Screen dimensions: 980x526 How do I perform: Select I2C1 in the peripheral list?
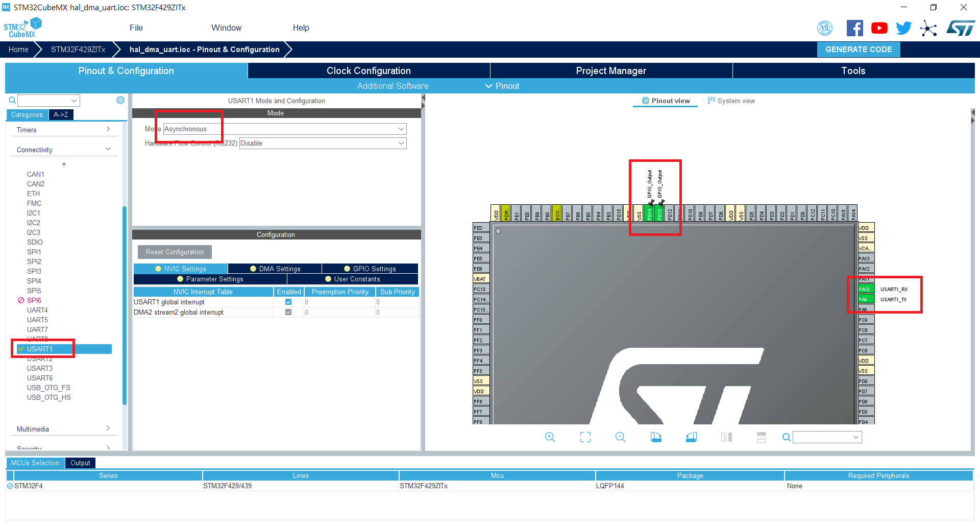[34, 213]
